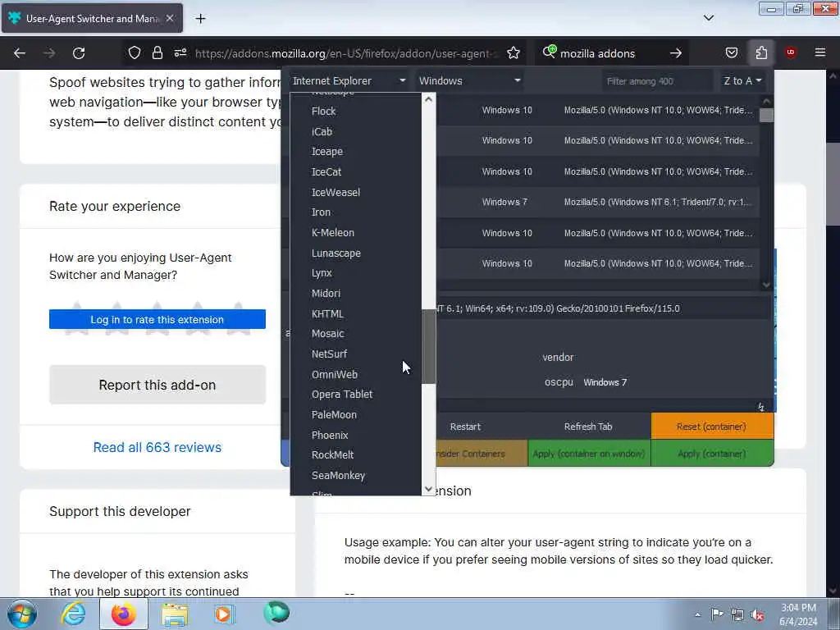This screenshot has height=630, width=840.
Task: Open the Firefox application menu
Action: click(x=820, y=52)
